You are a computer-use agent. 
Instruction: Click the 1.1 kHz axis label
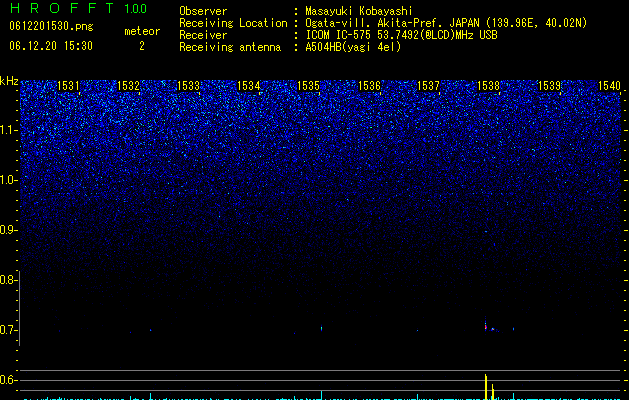click(8, 130)
